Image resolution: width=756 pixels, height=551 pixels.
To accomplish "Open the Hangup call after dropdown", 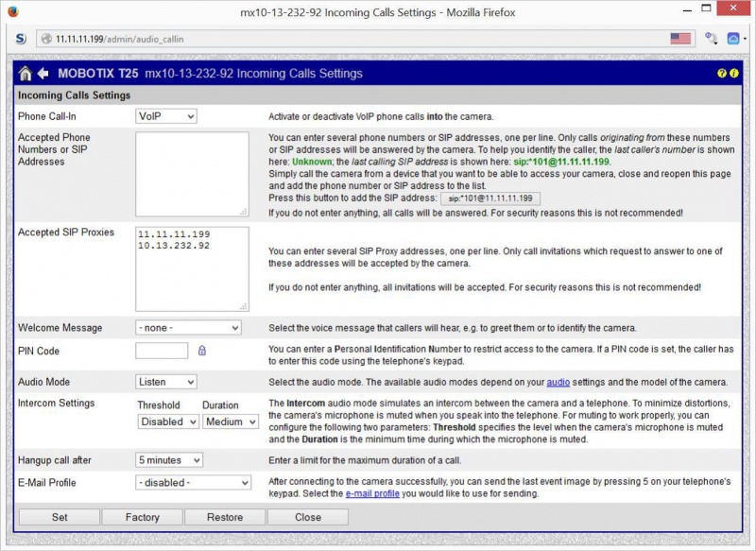I will [x=169, y=460].
